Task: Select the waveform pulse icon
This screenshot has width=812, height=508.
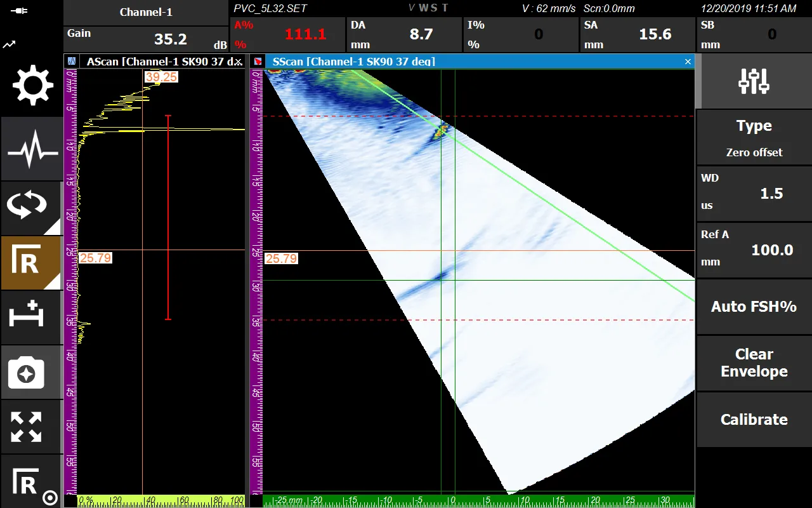Action: click(32, 152)
